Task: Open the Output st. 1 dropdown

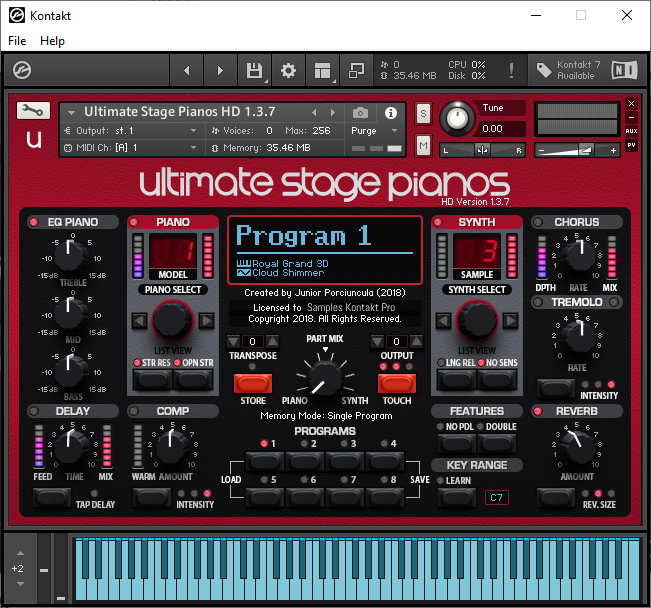Action: click(x=133, y=131)
